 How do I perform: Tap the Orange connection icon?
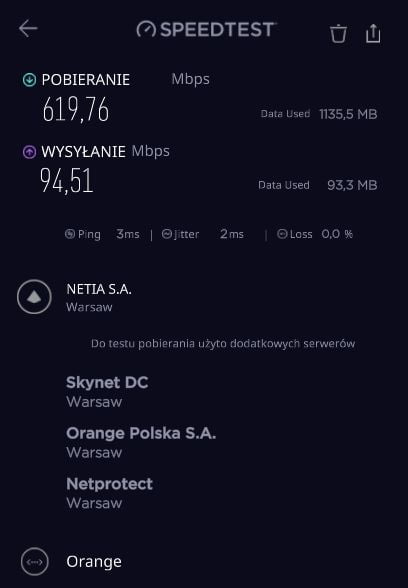pos(34,561)
